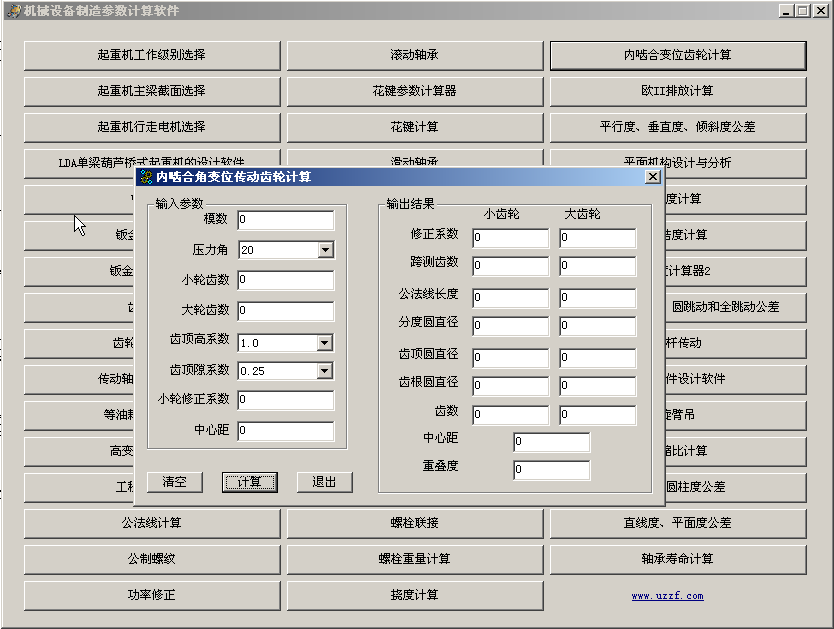Image resolution: width=834 pixels, height=629 pixels.
Task: Open 起重机主梁截面选择
Action: pos(152,91)
